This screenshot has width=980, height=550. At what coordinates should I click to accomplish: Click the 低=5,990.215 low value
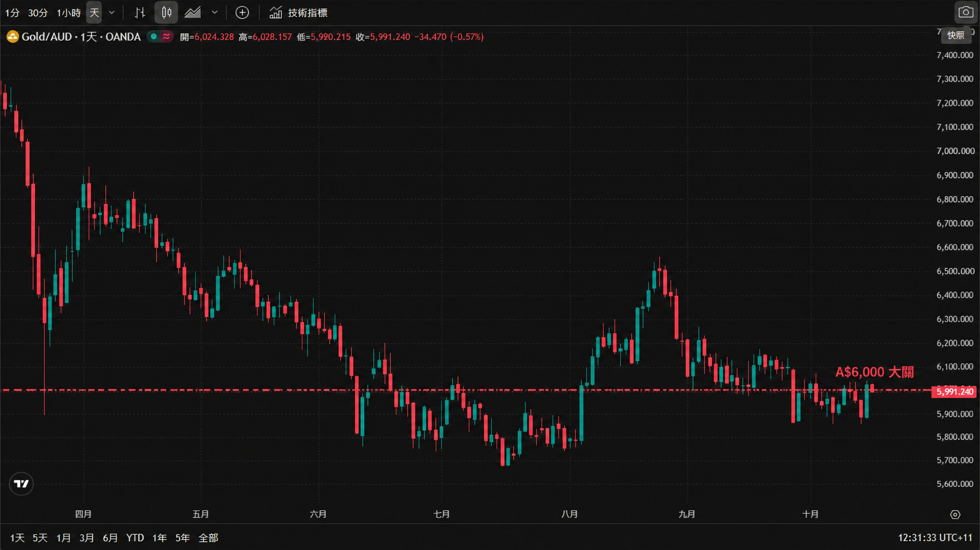click(x=324, y=37)
